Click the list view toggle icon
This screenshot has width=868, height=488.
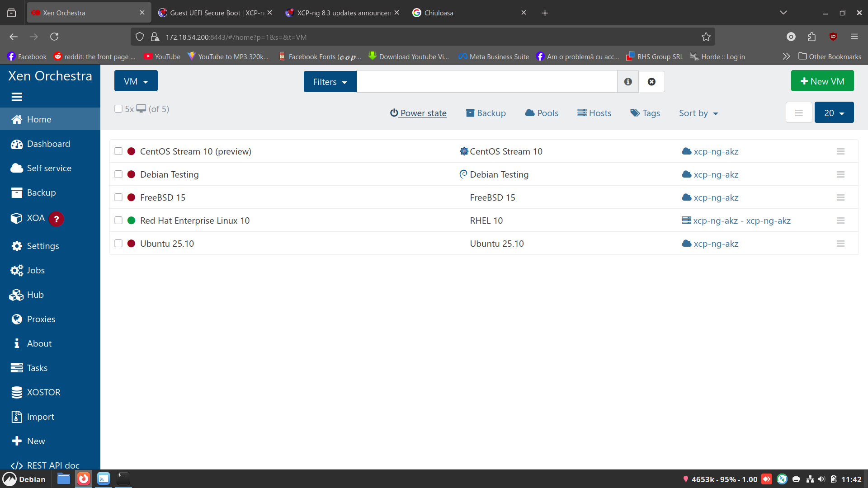(x=799, y=113)
